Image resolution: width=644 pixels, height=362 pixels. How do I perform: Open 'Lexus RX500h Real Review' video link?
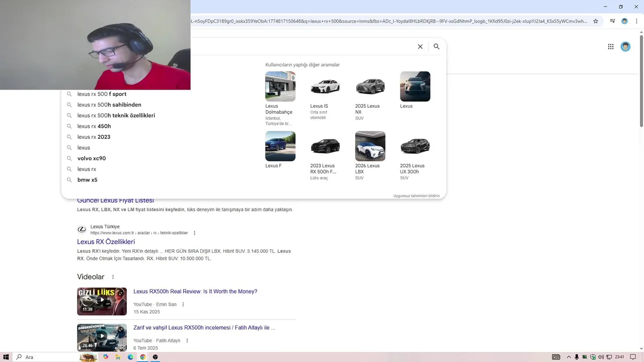(195, 292)
